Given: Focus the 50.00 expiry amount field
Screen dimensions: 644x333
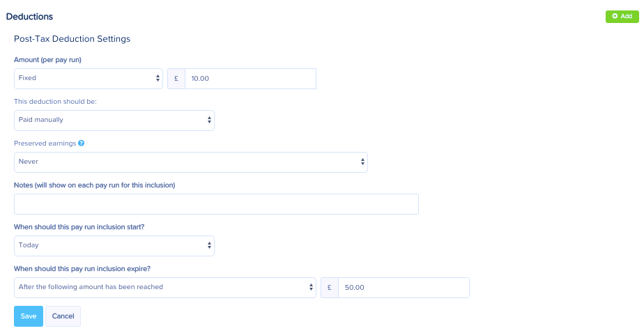Looking at the screenshot, I should 404,288.
